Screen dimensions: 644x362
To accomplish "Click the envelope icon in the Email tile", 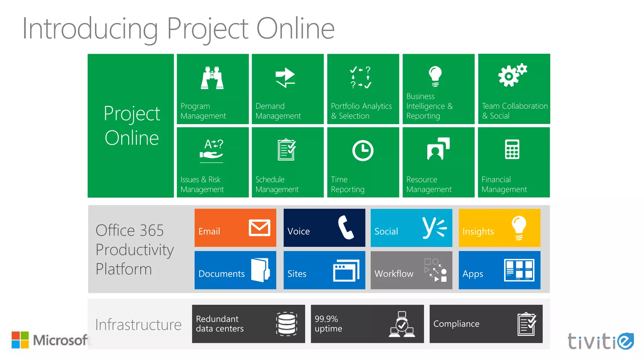I will coord(259,228).
